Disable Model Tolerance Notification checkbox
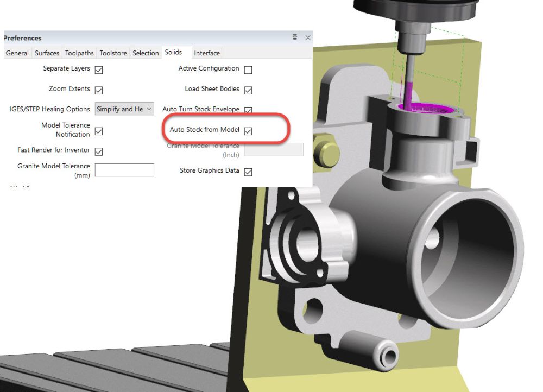 (99, 131)
